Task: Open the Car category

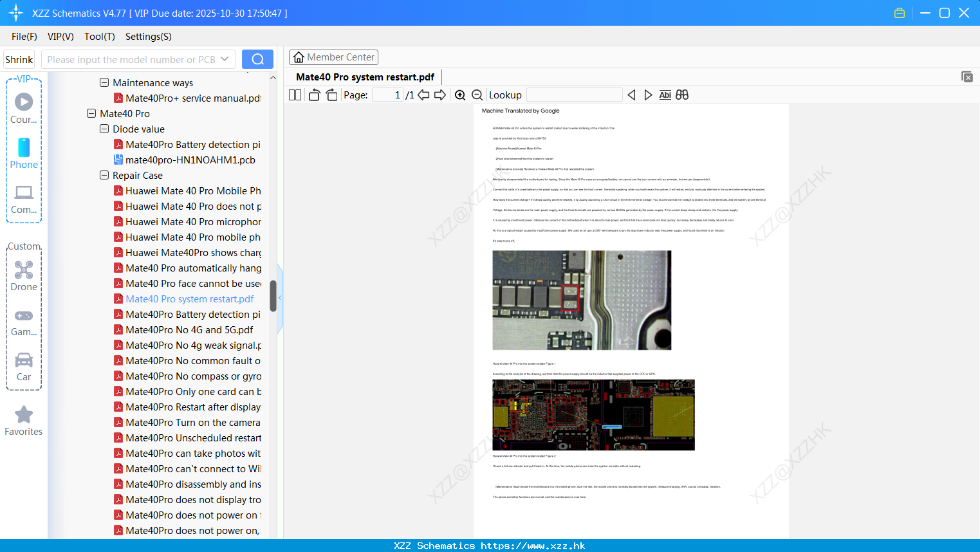Action: point(24,367)
